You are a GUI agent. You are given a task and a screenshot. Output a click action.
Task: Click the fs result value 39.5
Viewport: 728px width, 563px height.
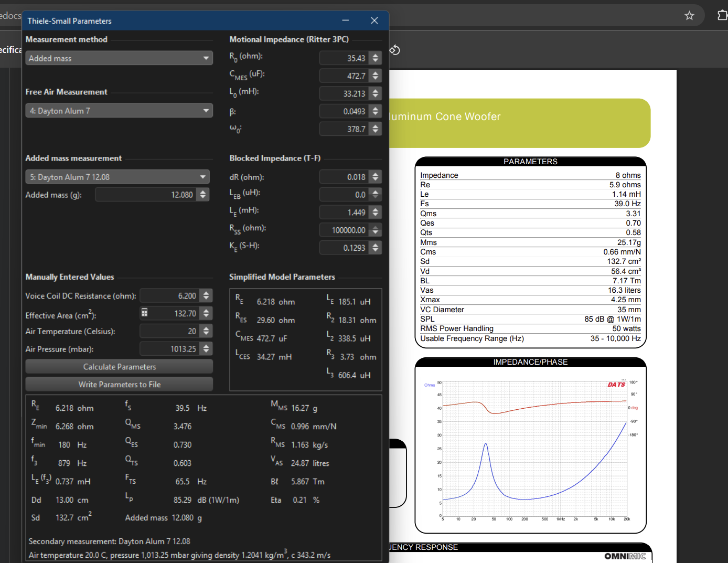[183, 408]
